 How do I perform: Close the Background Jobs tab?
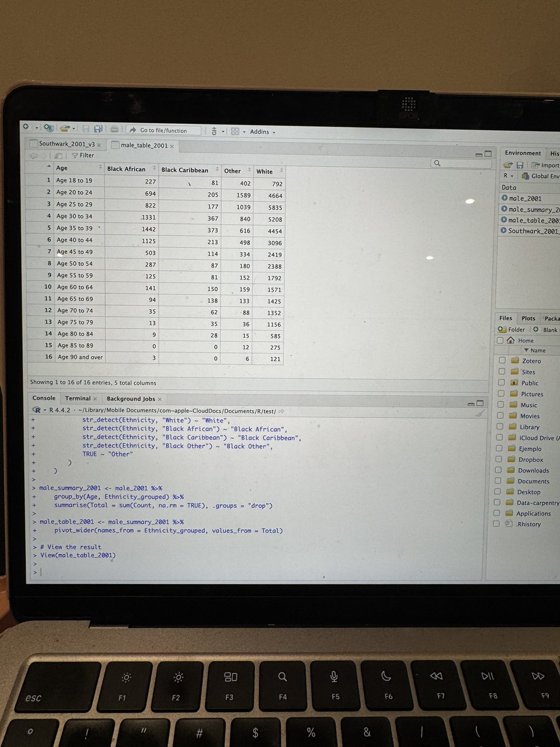[x=159, y=399]
